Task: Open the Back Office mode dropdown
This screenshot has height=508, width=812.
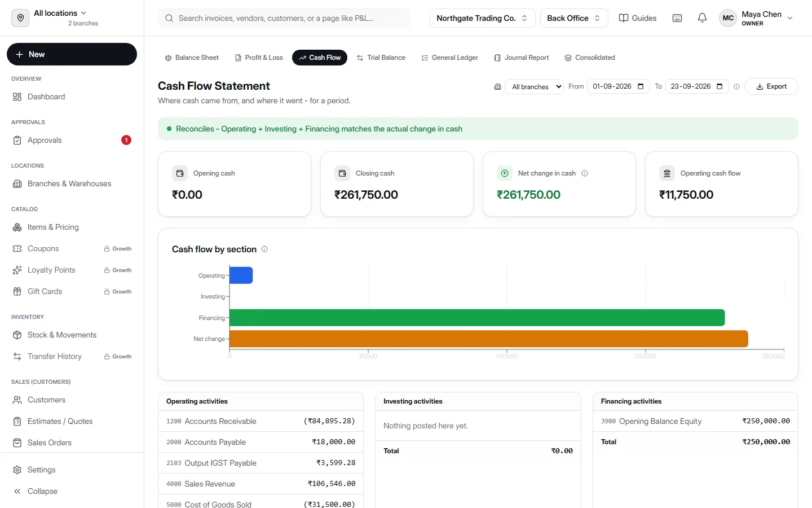Action: point(574,18)
